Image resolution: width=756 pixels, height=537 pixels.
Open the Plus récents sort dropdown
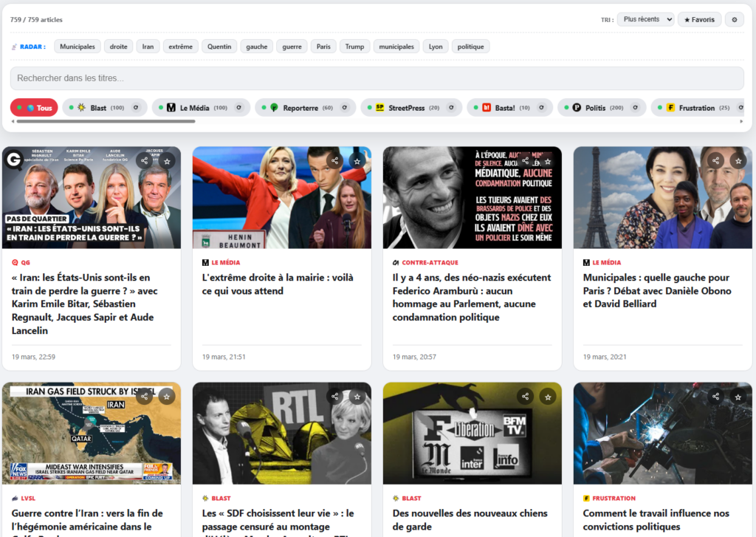(645, 20)
